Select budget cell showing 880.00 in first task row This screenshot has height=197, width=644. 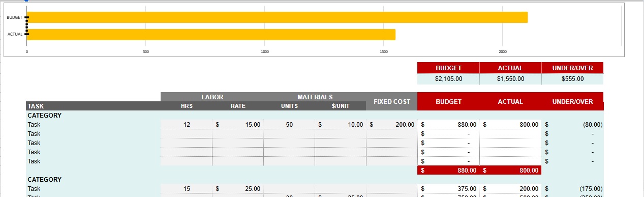448,124
